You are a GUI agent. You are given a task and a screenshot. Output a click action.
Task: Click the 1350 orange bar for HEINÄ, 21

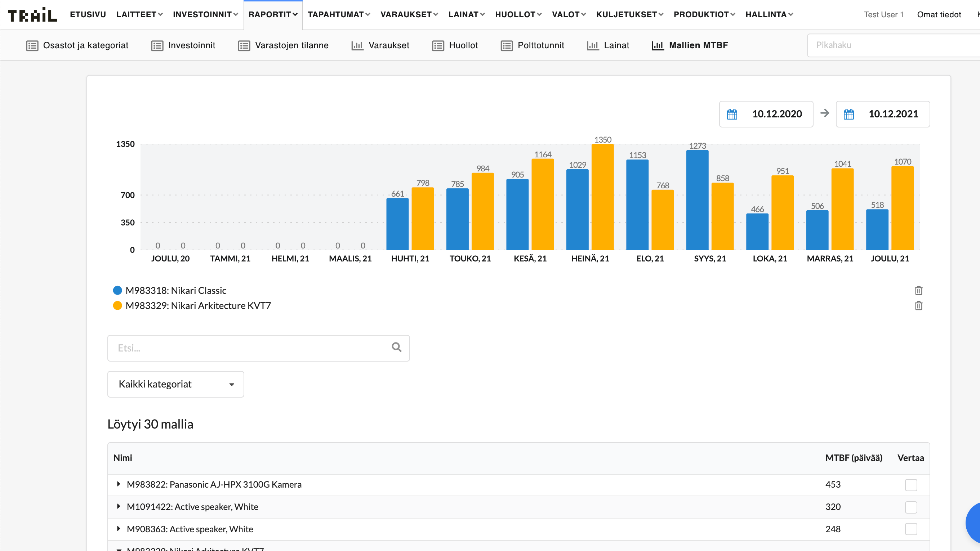(x=603, y=197)
